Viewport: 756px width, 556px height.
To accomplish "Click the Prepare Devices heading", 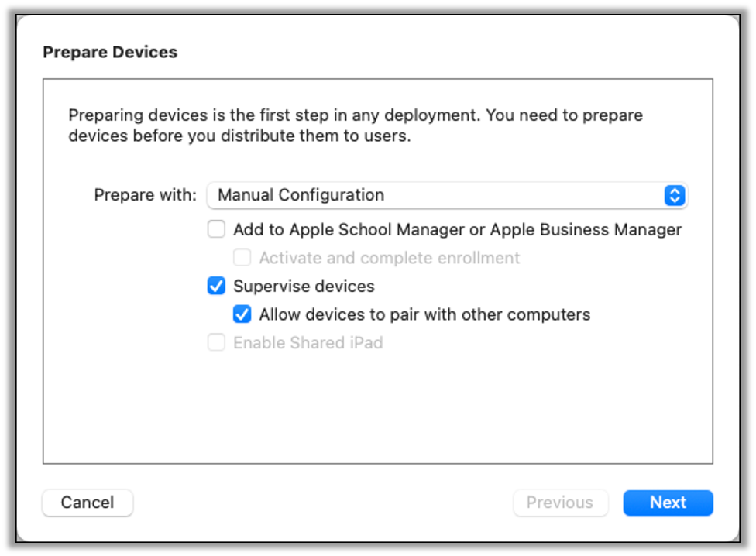I will (x=110, y=52).
